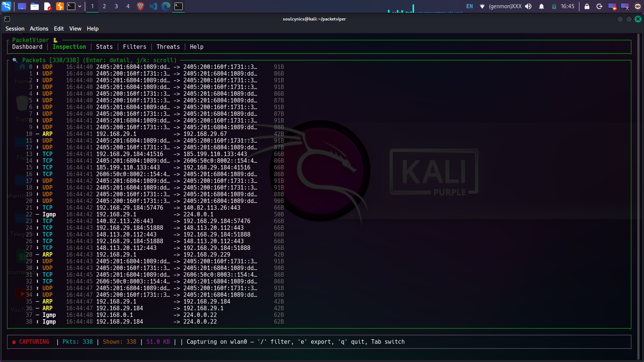Switch to the Dashboard tab in PacketViper
The height and width of the screenshot is (362, 644).
tap(27, 47)
